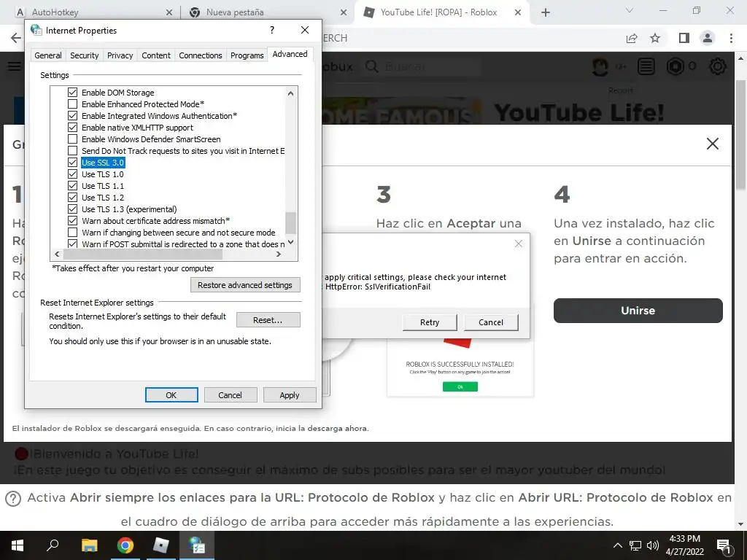The width and height of the screenshot is (747, 560).
Task: Click the settings list scroll-up arrow
Action: click(x=290, y=93)
